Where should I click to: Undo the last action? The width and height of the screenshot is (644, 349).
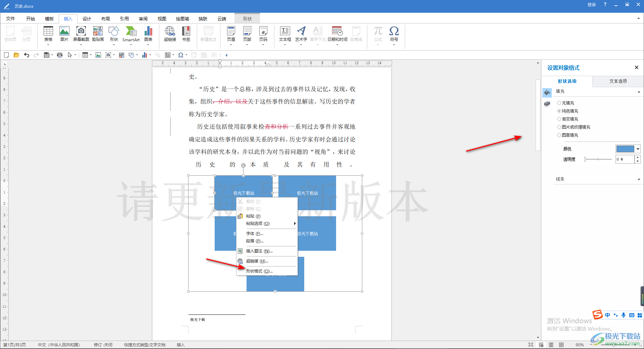point(26,55)
